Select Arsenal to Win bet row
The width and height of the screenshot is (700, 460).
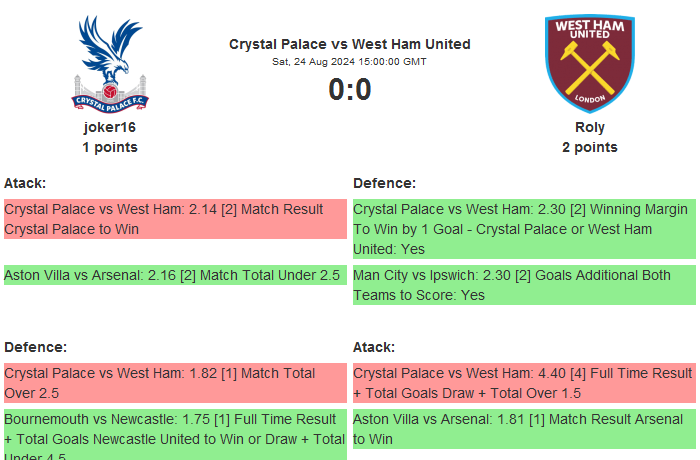[x=523, y=429]
